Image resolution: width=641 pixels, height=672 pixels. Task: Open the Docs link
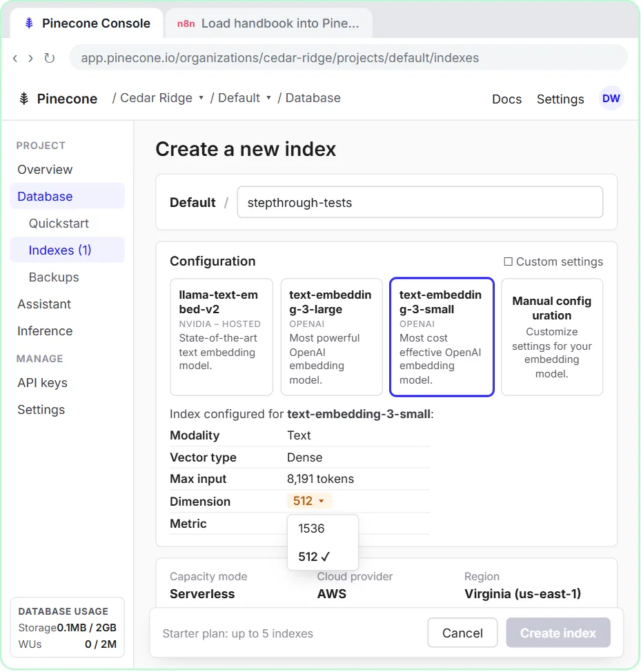point(506,99)
